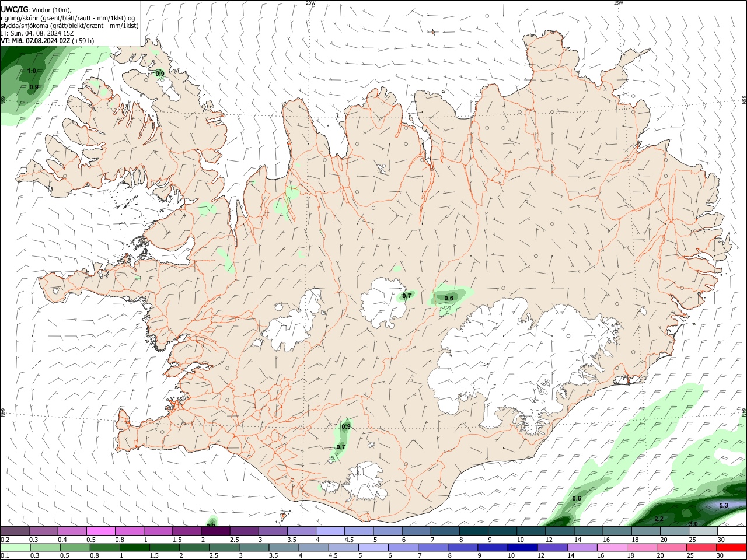The width and height of the screenshot is (747, 560).
Task: Pick the grey upper swatch labelled 20
Action: tap(675, 531)
